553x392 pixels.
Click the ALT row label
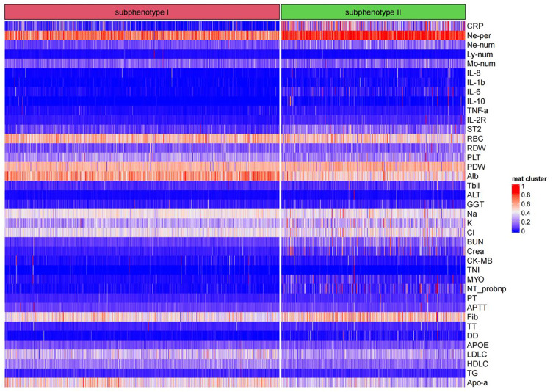point(474,195)
